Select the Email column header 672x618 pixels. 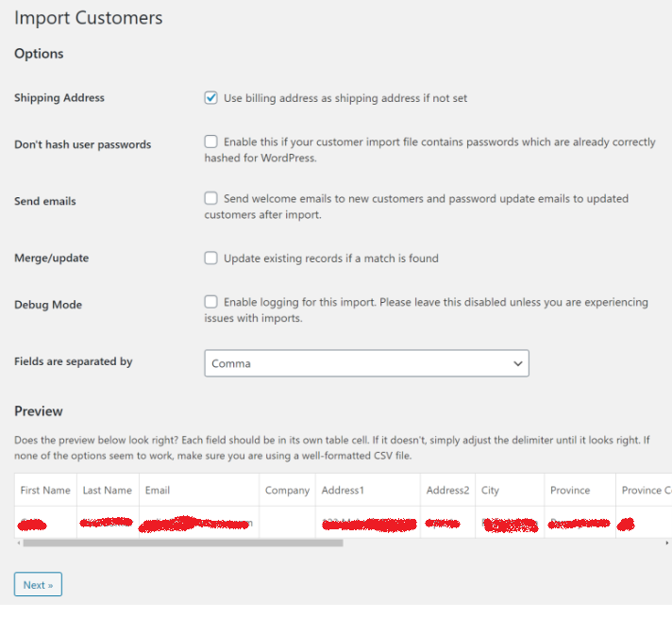199,490
